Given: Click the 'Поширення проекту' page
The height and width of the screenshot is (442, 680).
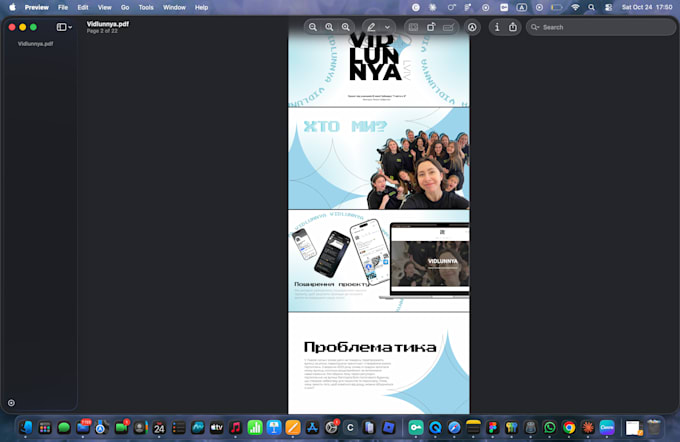Looking at the screenshot, I should 379,261.
